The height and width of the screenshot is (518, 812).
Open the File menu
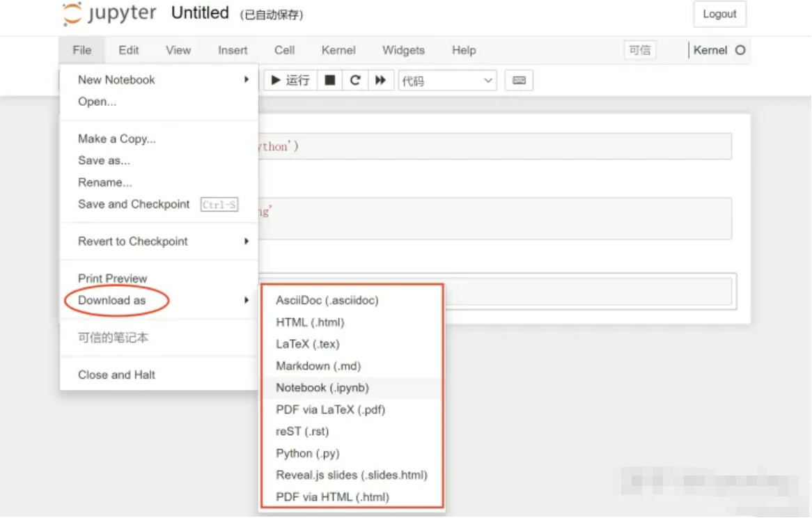click(81, 50)
